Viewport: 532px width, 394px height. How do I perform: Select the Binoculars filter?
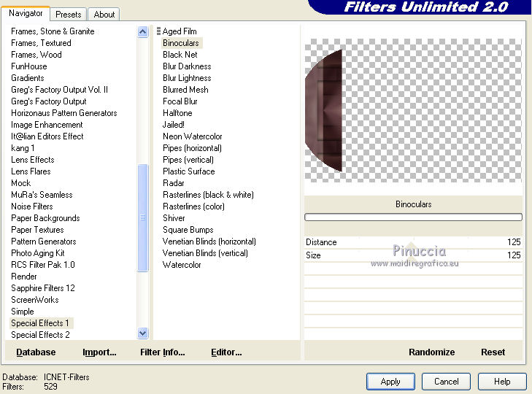[181, 43]
